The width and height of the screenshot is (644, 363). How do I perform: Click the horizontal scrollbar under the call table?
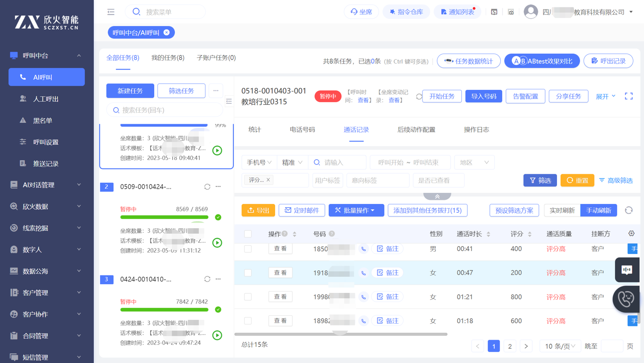pos(341,334)
